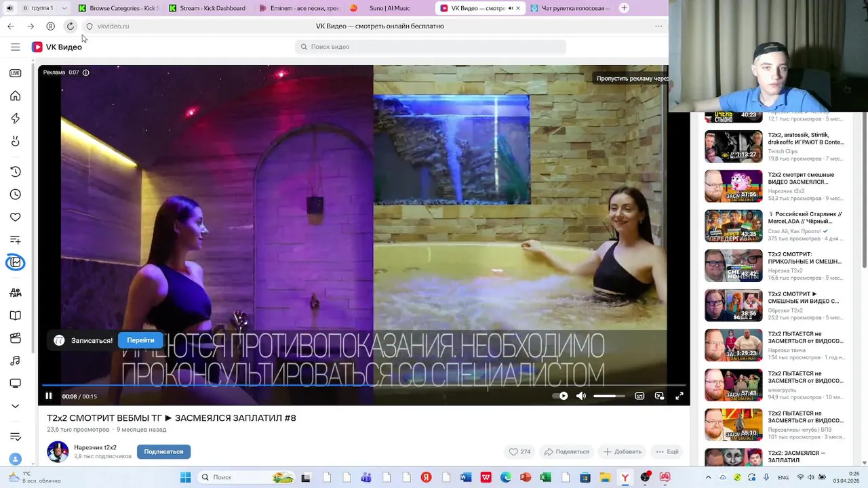Image resolution: width=868 pixels, height=488 pixels.
Task: Expand more sidebar items with chevron
Action: [x=15, y=406]
